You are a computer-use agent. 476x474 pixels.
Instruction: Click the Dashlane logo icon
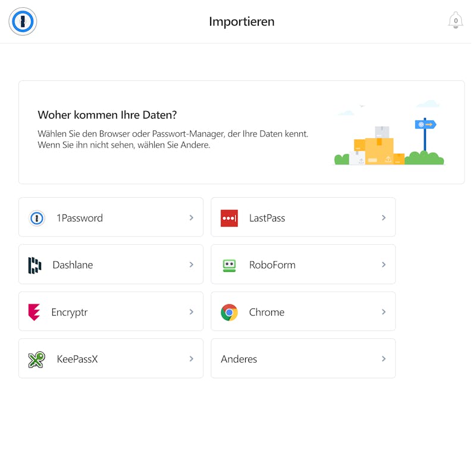tap(35, 265)
